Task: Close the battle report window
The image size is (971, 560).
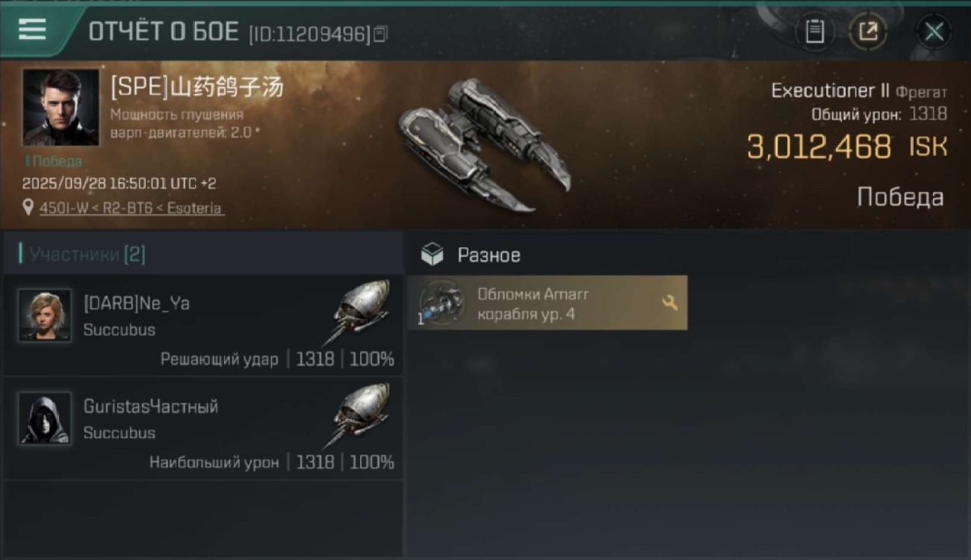Action: (x=934, y=32)
